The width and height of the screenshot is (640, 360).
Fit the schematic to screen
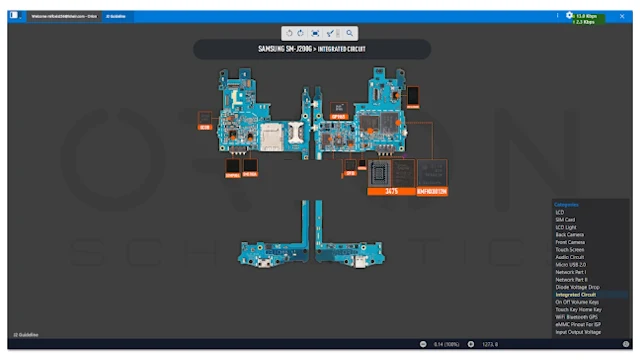[315, 33]
